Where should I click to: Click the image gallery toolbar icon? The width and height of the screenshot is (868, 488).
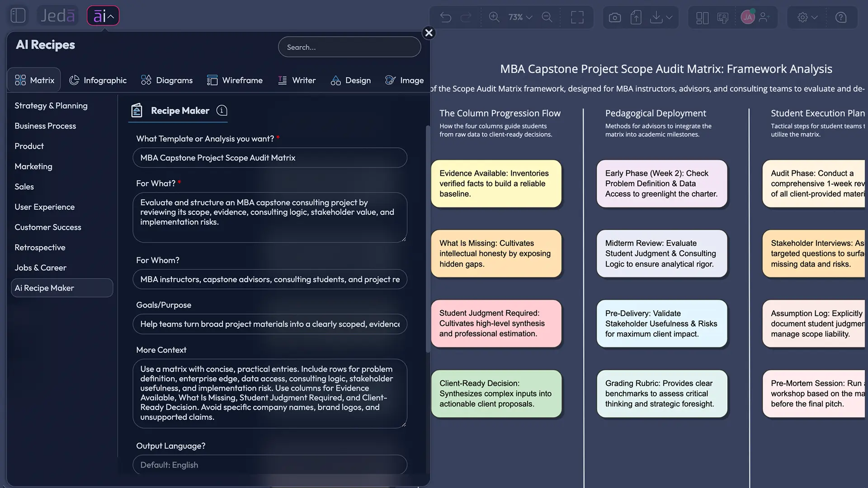coord(723,18)
